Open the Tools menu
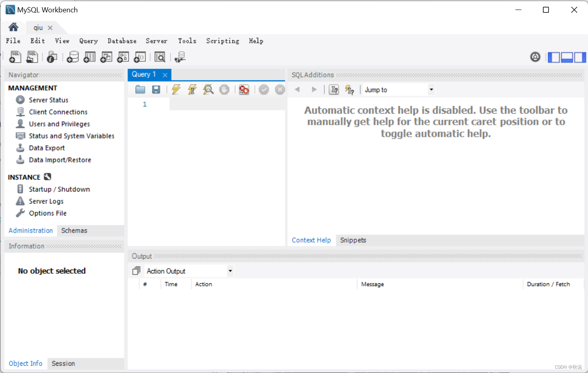 187,41
